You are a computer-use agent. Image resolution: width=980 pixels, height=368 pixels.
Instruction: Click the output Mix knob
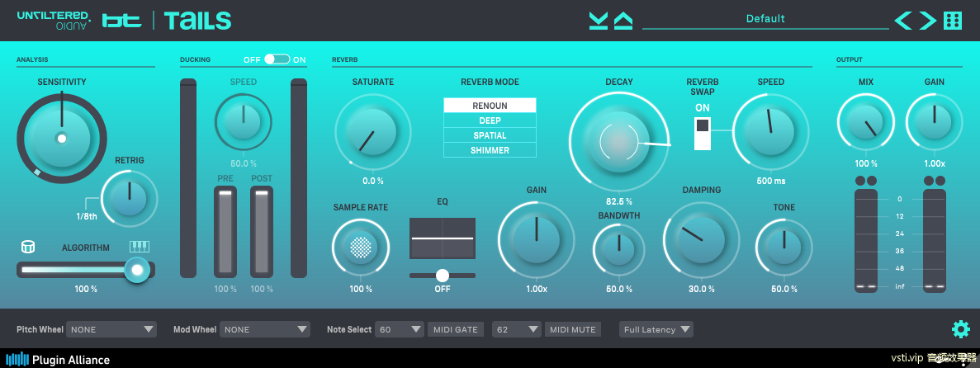[865, 122]
